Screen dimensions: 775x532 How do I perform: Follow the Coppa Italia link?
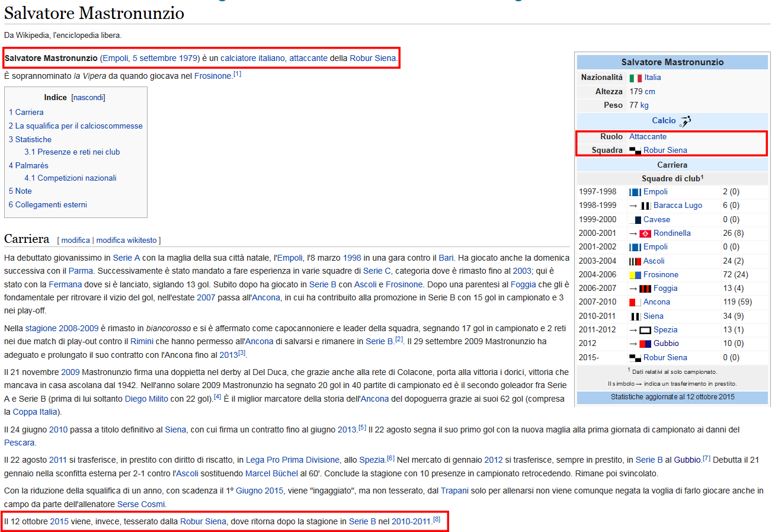click(x=34, y=412)
